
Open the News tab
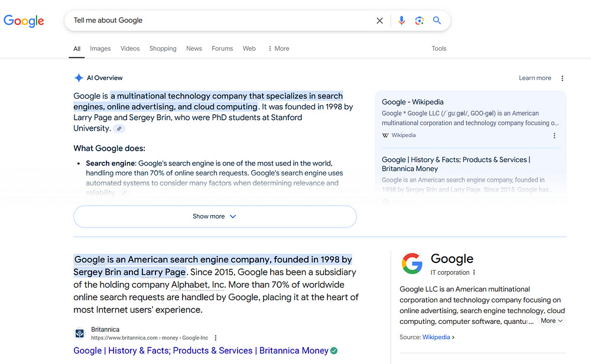coord(194,48)
